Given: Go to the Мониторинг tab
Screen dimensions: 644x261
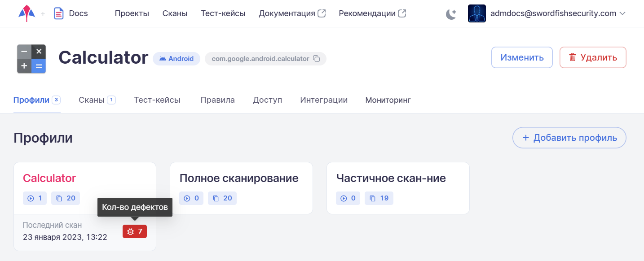Looking at the screenshot, I should (x=388, y=100).
